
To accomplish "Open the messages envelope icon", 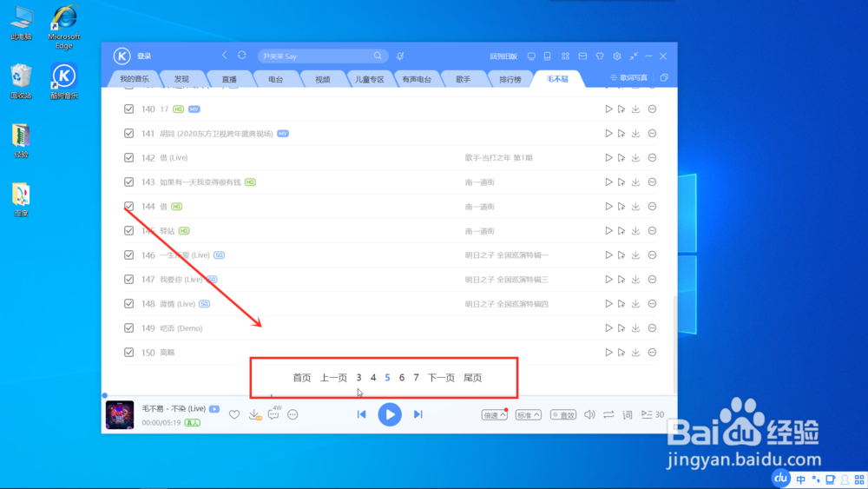I will click(x=583, y=56).
